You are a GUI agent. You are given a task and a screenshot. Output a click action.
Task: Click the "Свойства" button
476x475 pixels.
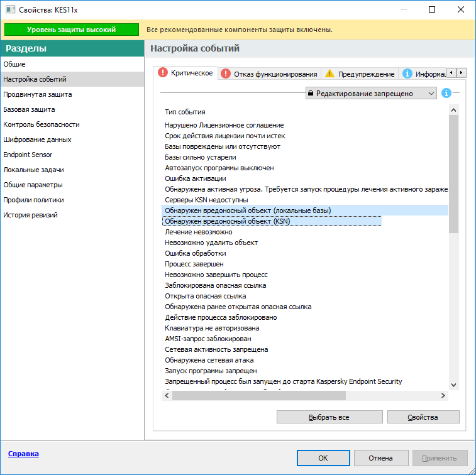point(423,417)
